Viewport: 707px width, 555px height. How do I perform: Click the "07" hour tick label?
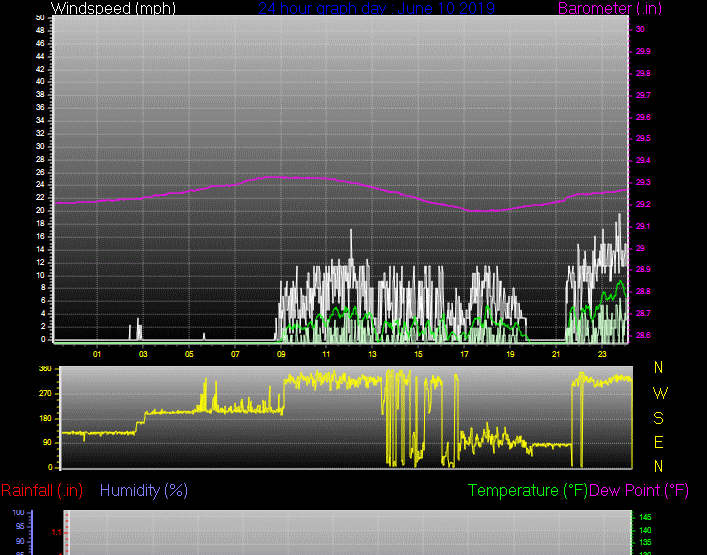pos(235,354)
